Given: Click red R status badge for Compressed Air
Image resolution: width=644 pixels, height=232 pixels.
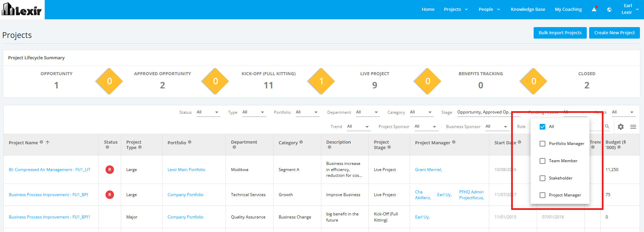Looking at the screenshot, I should [110, 170].
